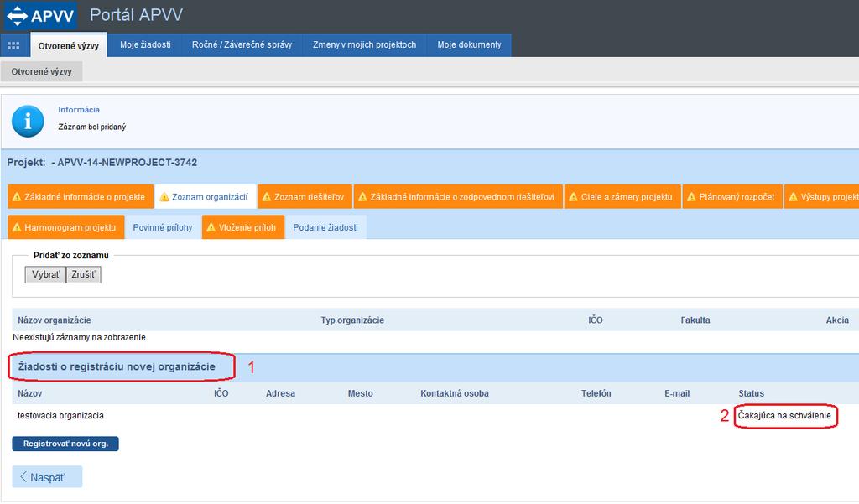
Task: Click Čakajúca na schválenie status
Action: 784,415
